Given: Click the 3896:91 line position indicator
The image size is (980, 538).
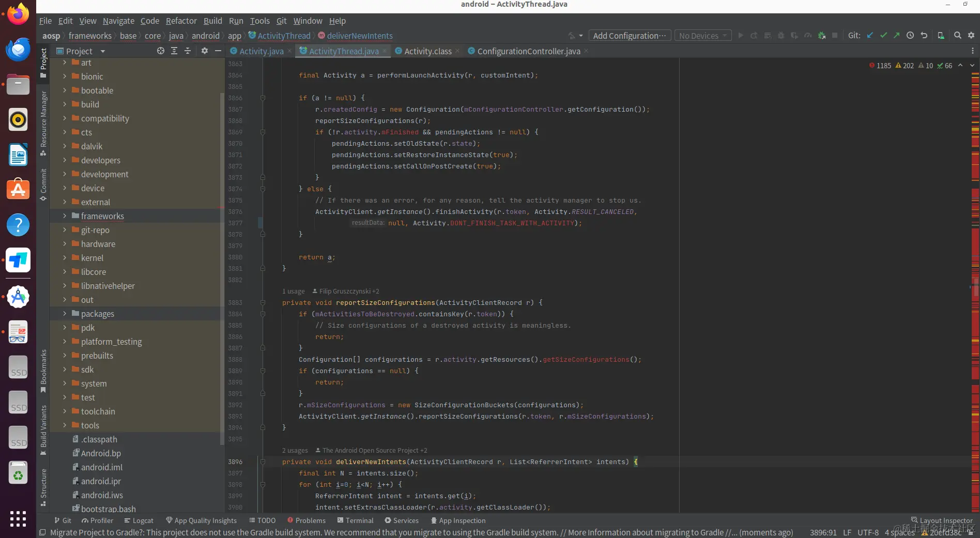Looking at the screenshot, I should pos(823,532).
